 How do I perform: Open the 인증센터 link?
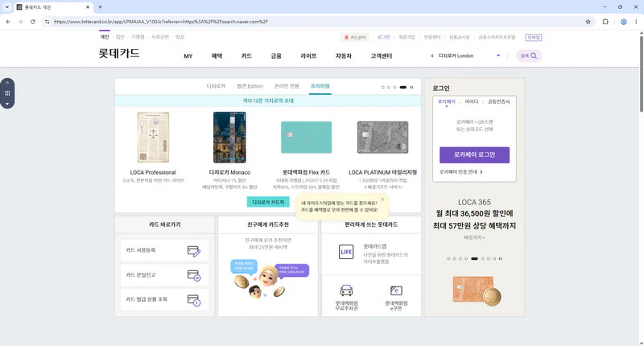pyautogui.click(x=431, y=37)
